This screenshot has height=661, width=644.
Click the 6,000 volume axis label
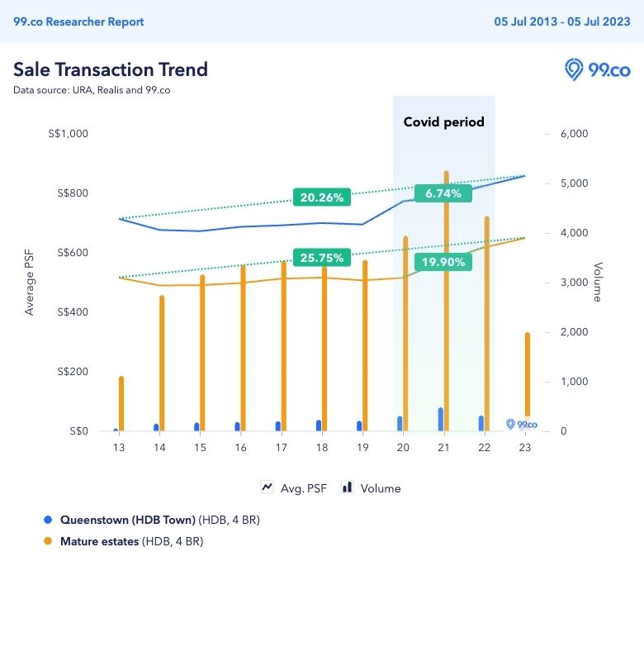click(x=574, y=134)
